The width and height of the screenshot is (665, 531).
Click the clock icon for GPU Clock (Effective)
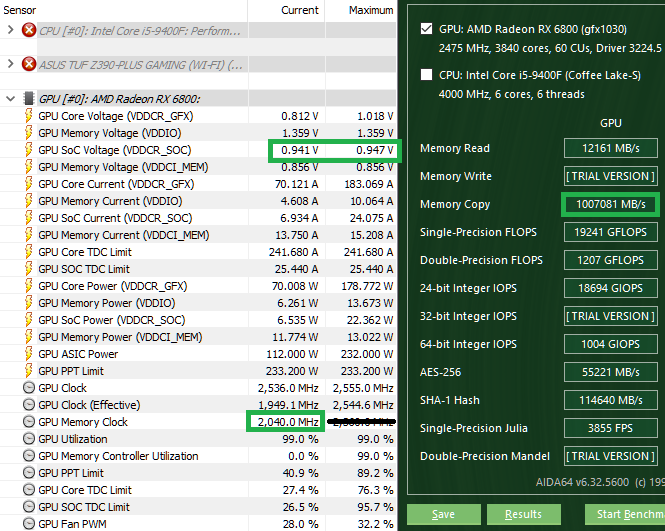point(29,405)
